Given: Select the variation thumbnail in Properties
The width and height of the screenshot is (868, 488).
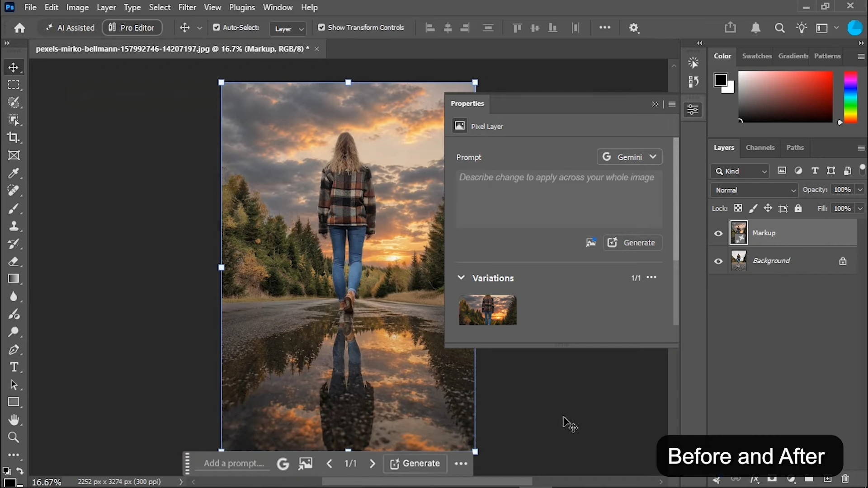Looking at the screenshot, I should tap(487, 310).
